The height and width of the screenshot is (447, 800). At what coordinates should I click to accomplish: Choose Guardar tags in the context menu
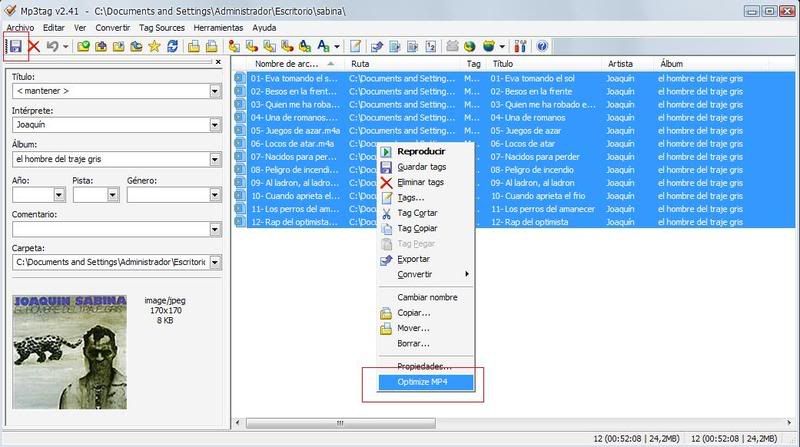426,167
